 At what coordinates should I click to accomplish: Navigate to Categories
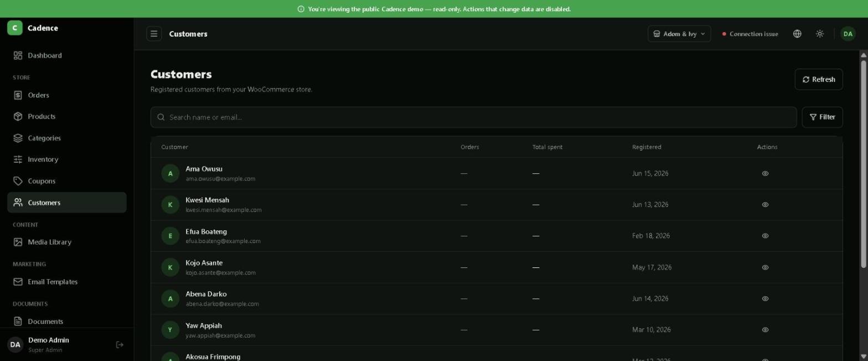coord(67,138)
